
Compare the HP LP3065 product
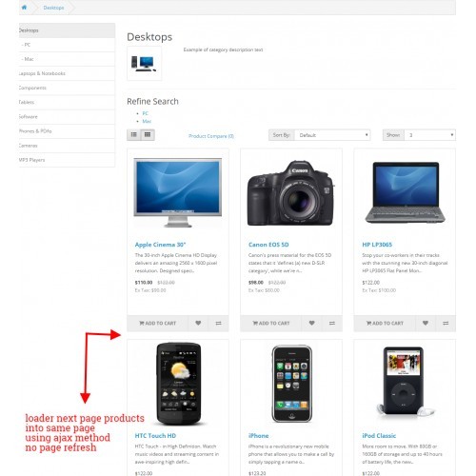pos(446,323)
